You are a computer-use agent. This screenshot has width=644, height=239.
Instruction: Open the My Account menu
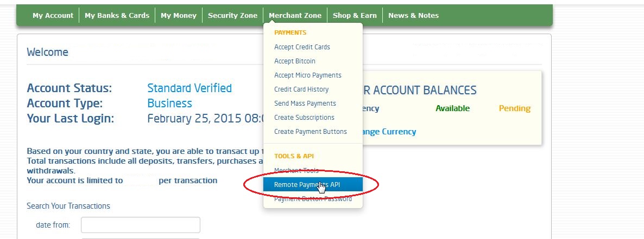(53, 16)
